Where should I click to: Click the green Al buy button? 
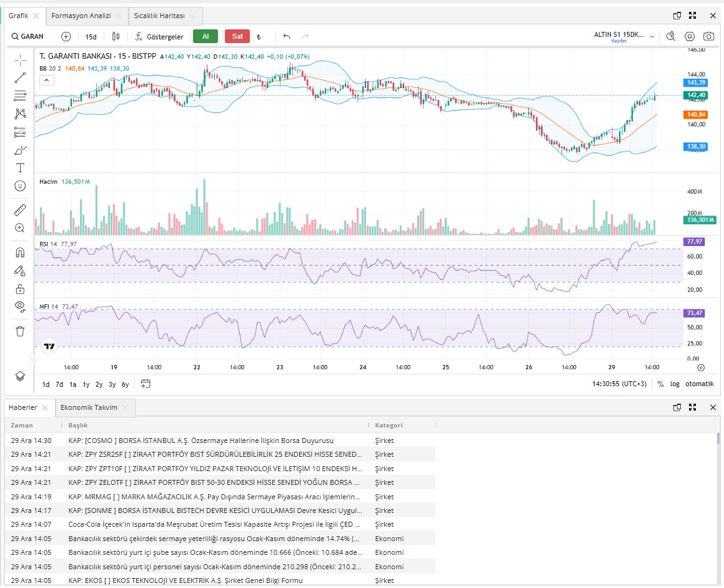click(206, 36)
